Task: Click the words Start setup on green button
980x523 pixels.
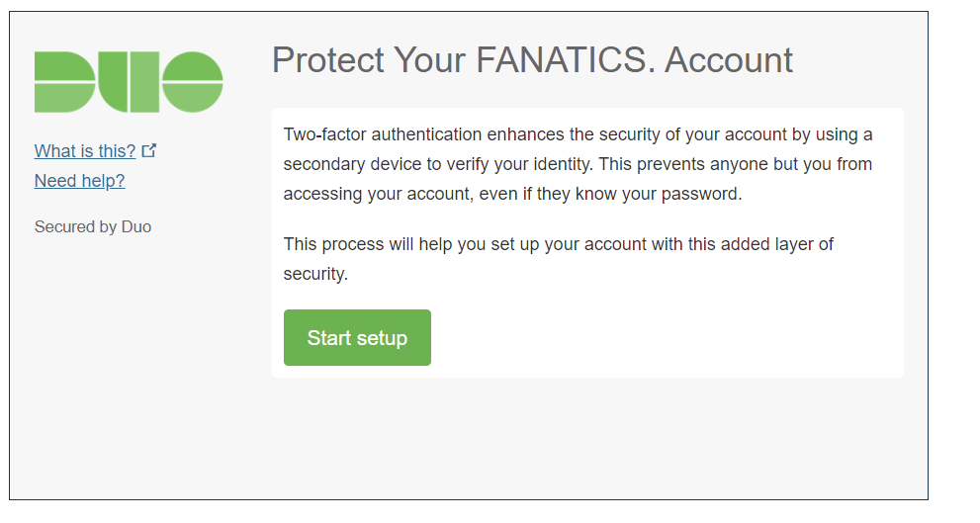Action: [357, 338]
